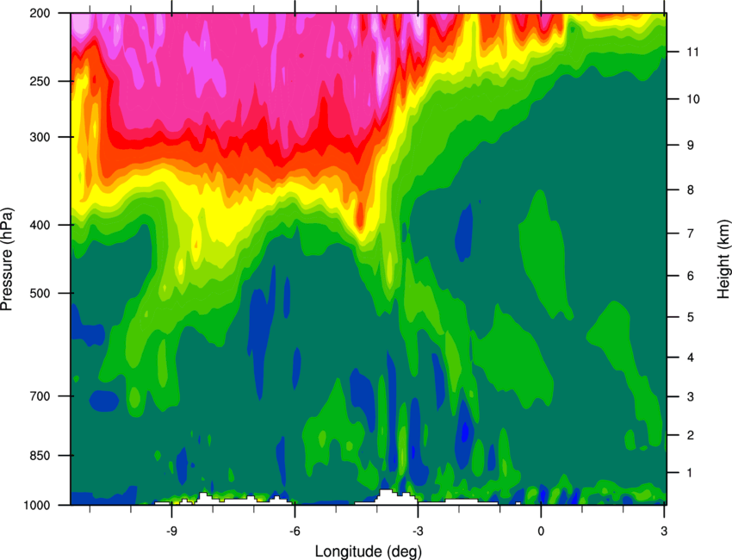Select the 300 pressure tick label

click(40, 137)
